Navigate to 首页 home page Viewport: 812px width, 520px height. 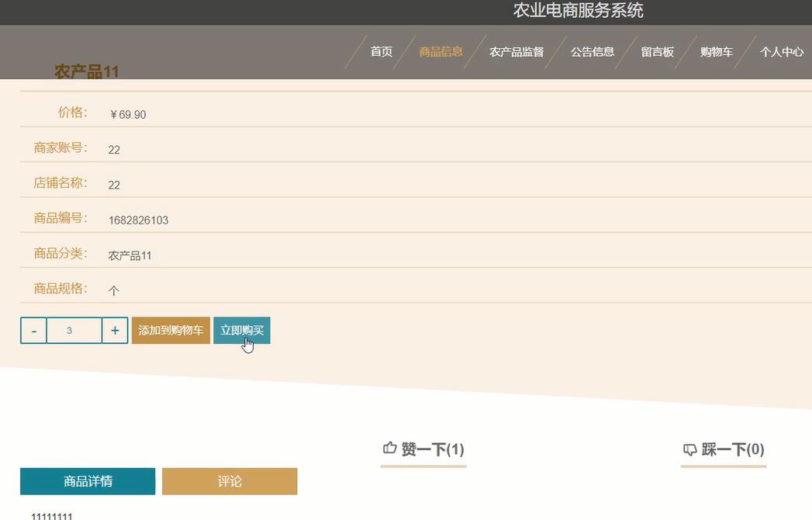[380, 52]
